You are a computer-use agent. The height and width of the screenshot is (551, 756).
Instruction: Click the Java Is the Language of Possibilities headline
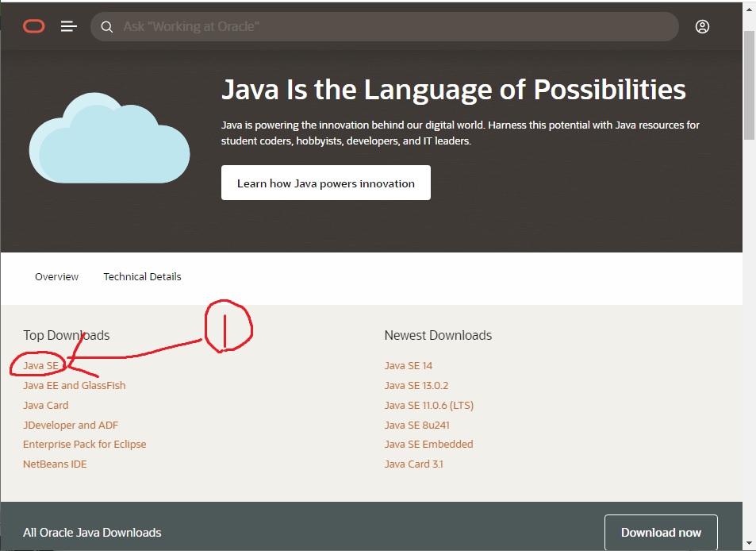(453, 90)
